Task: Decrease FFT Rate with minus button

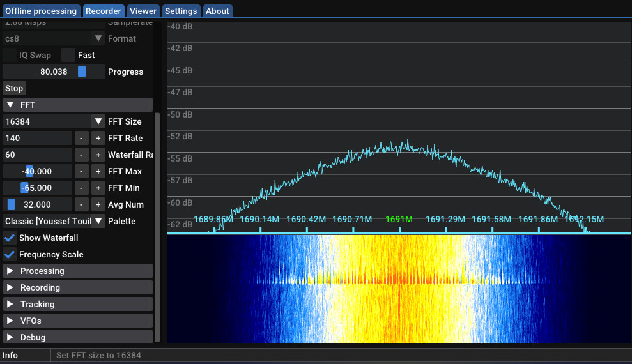Action: point(81,138)
